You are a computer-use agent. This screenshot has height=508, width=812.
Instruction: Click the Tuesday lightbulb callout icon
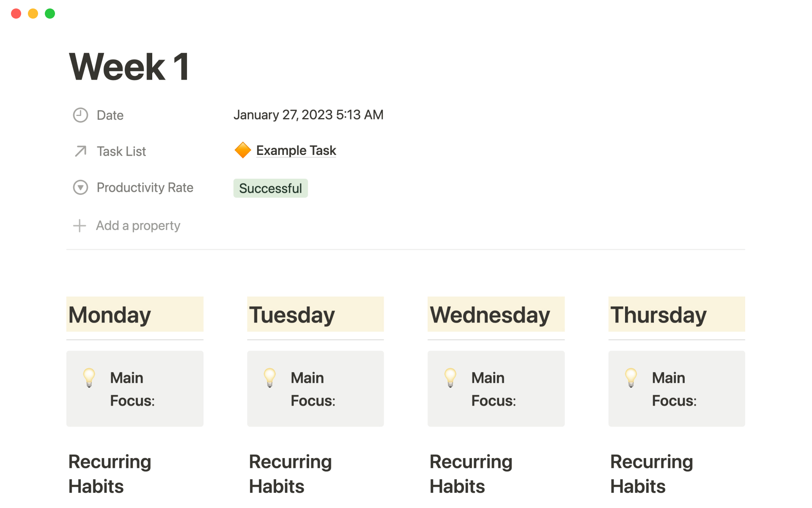(270, 378)
